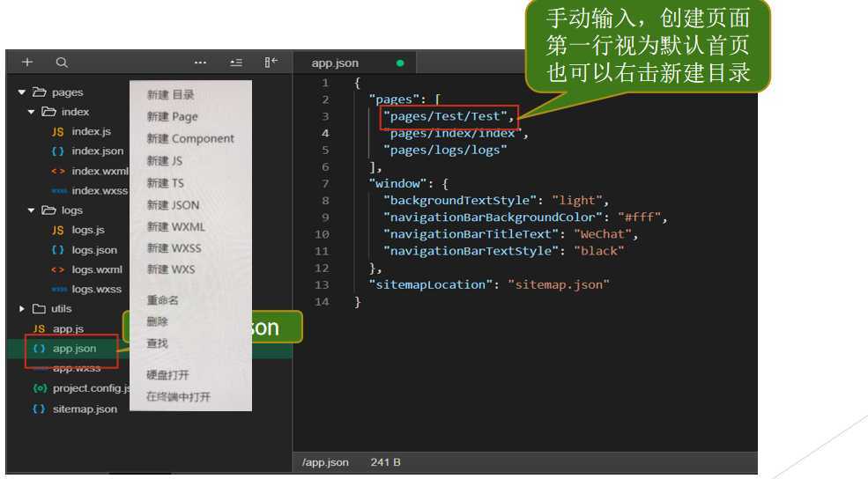
Task: Select 重命名 in the context menu
Action: coord(163,300)
